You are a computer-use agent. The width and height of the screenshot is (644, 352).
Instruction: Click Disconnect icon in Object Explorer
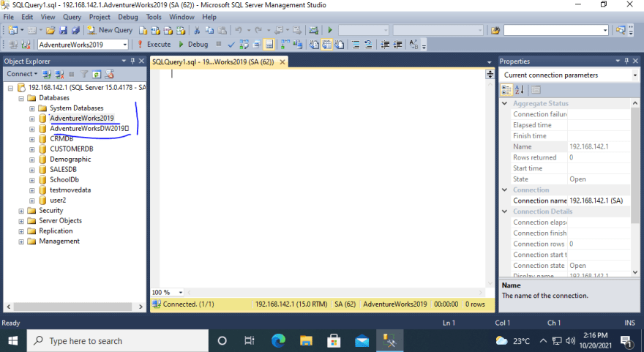pos(59,75)
